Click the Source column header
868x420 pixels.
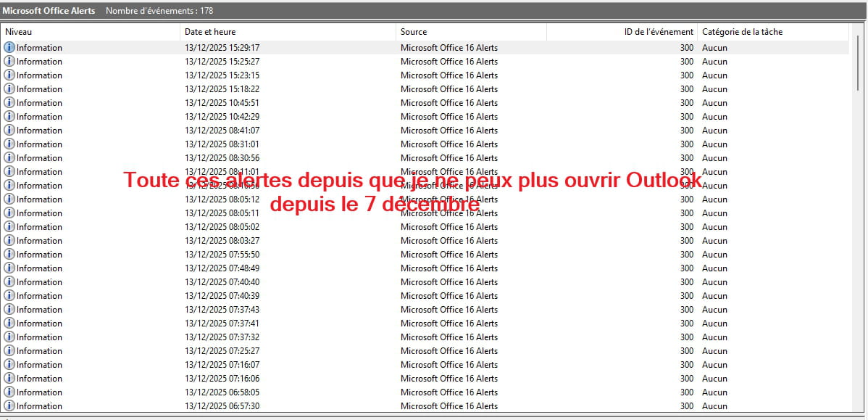[414, 32]
